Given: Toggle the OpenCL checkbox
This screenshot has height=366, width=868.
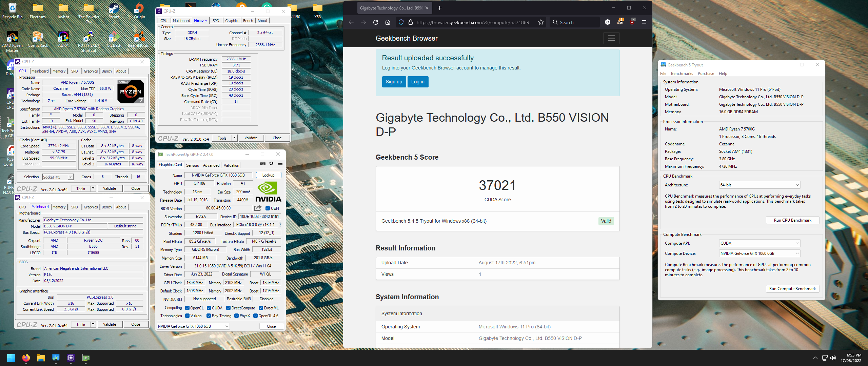Looking at the screenshot, I should 187,308.
